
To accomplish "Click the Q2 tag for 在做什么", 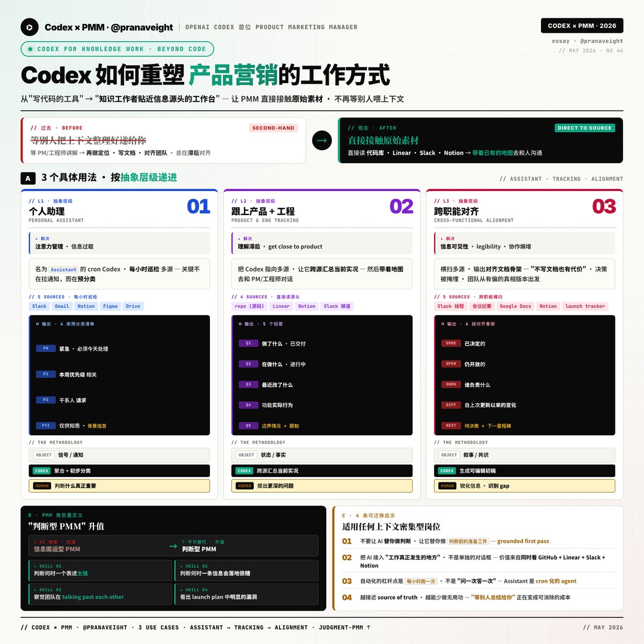I will point(248,364).
